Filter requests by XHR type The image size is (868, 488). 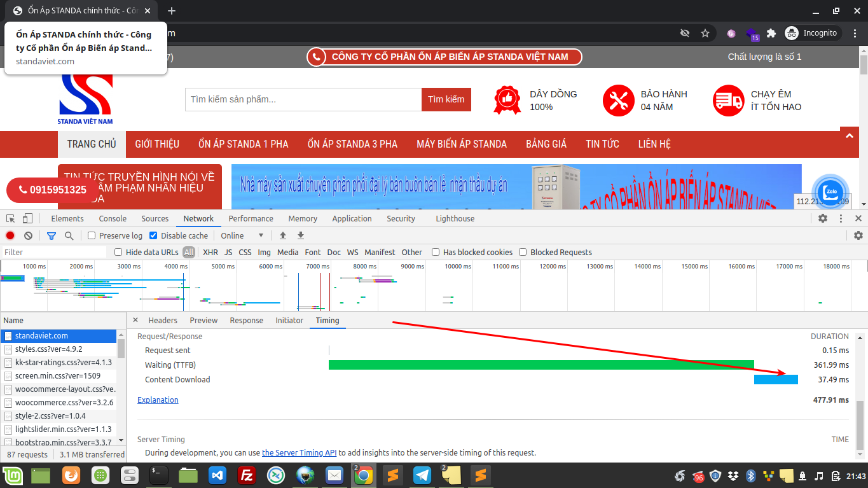pyautogui.click(x=210, y=252)
